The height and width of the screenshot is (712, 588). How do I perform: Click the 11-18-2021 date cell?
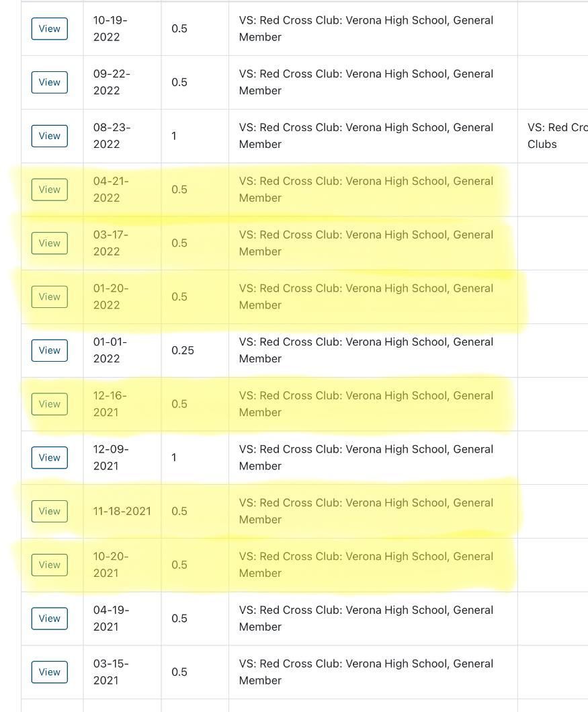click(x=122, y=511)
